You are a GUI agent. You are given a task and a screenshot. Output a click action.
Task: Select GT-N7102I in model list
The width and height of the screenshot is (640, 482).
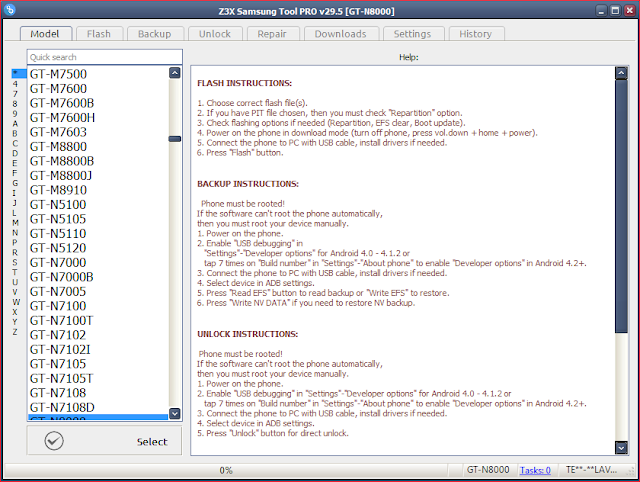click(x=98, y=349)
